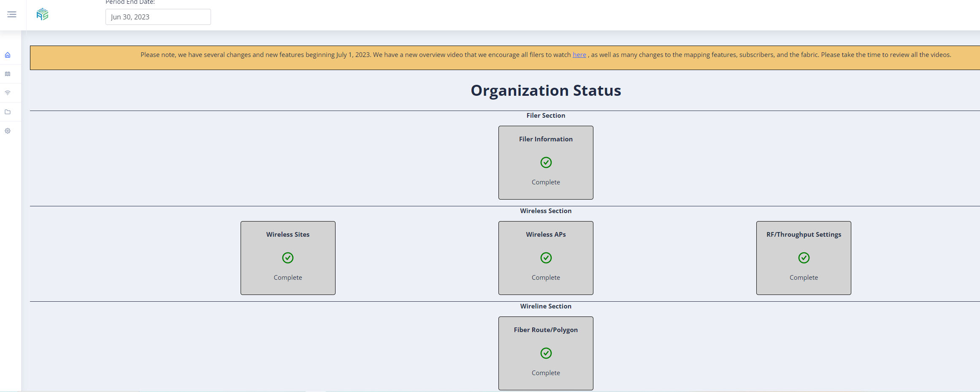Open the folder icon in sidebar

8,112
